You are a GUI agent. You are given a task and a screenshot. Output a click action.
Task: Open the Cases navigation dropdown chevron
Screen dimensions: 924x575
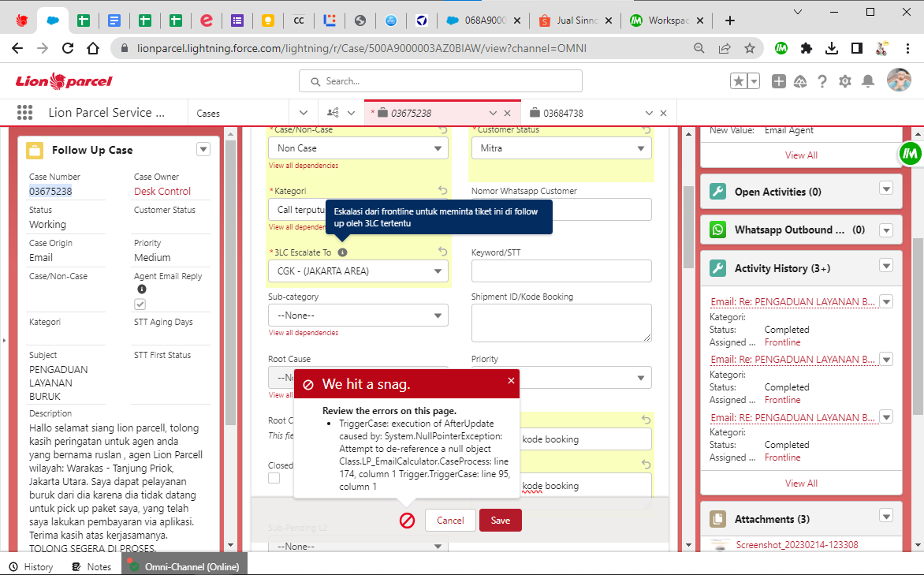pyautogui.click(x=304, y=113)
